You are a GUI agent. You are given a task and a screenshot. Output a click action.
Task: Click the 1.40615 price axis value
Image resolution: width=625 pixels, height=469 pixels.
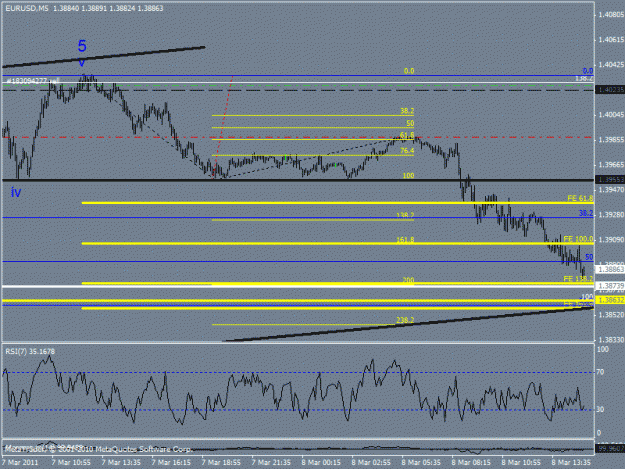coord(611,39)
